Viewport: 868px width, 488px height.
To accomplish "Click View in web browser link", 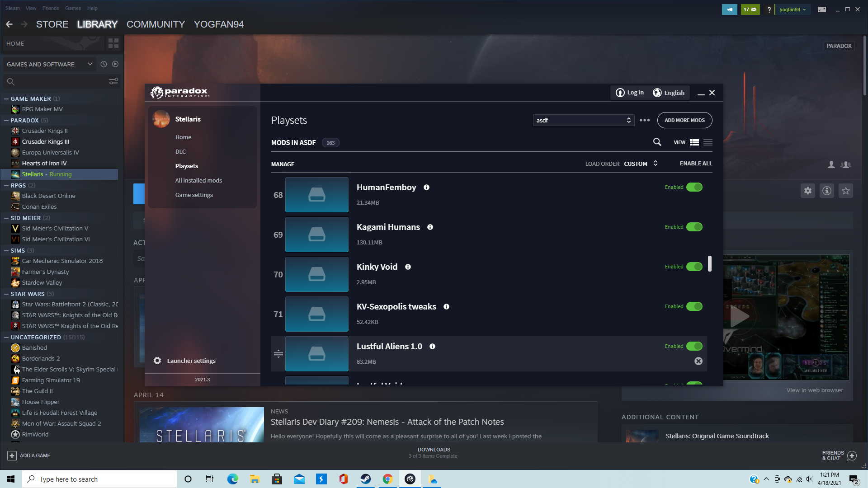I will tap(814, 390).
